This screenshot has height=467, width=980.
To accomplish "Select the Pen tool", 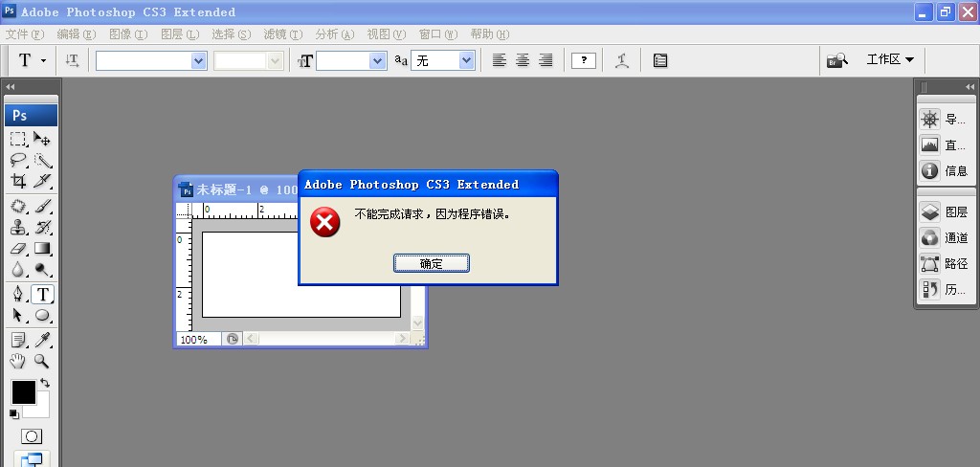I will pos(19,294).
